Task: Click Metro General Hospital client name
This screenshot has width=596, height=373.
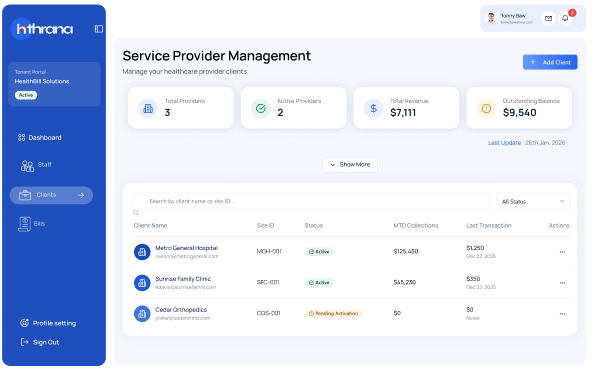Action: pos(186,248)
